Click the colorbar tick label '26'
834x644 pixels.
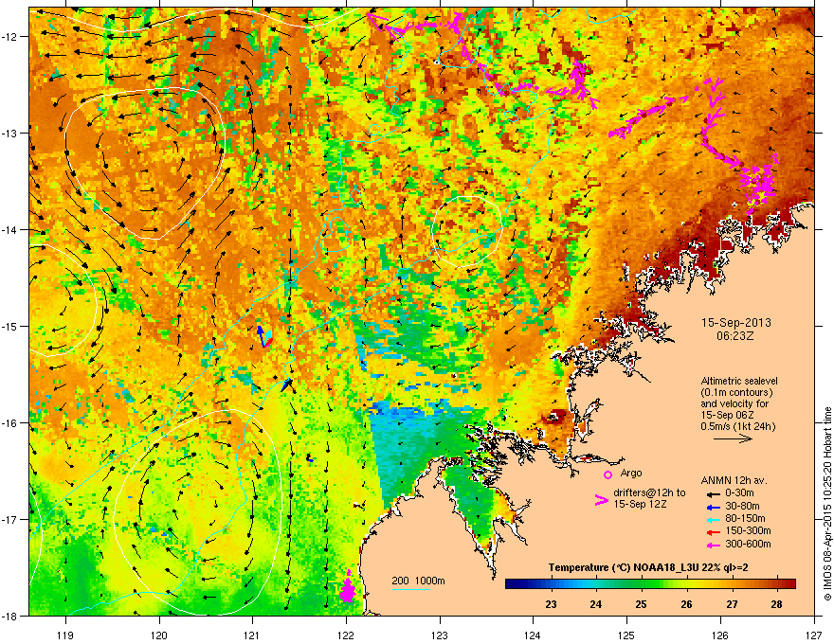pos(687,604)
